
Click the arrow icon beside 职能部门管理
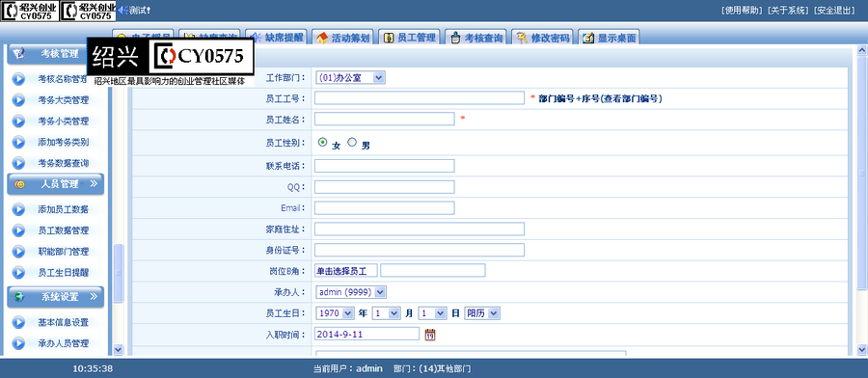[19, 252]
